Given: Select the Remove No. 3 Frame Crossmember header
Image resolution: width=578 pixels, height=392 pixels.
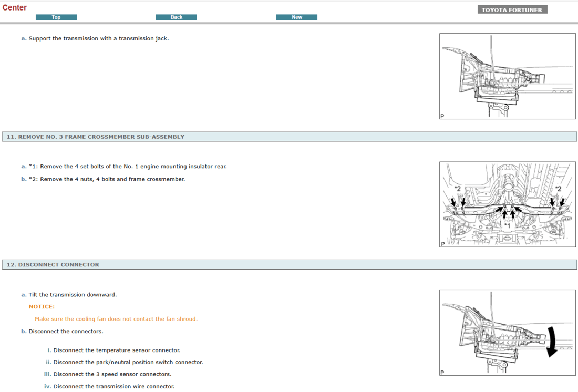Looking at the screenshot, I should [96, 137].
